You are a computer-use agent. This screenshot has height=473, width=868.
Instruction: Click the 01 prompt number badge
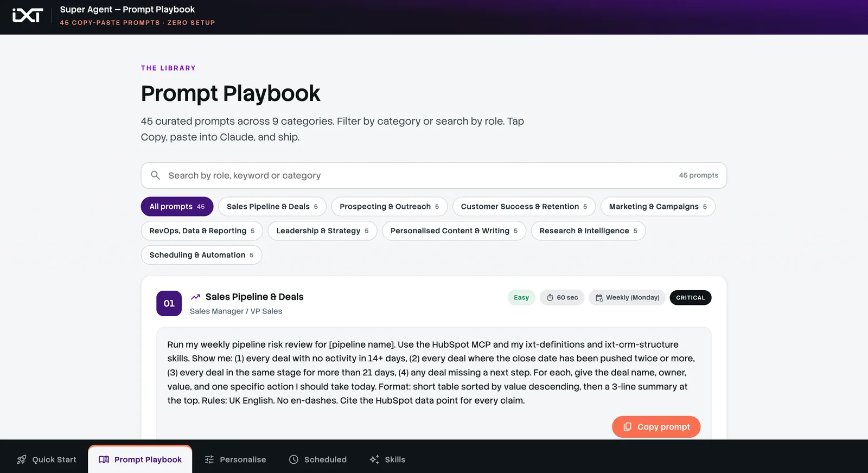point(169,303)
